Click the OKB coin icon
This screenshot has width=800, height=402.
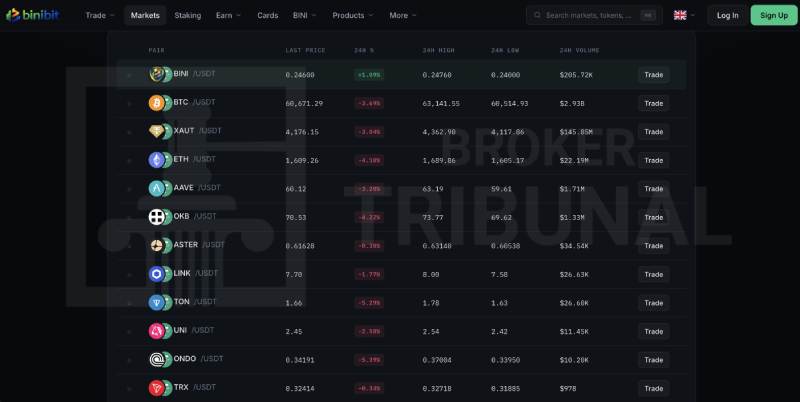(157, 217)
